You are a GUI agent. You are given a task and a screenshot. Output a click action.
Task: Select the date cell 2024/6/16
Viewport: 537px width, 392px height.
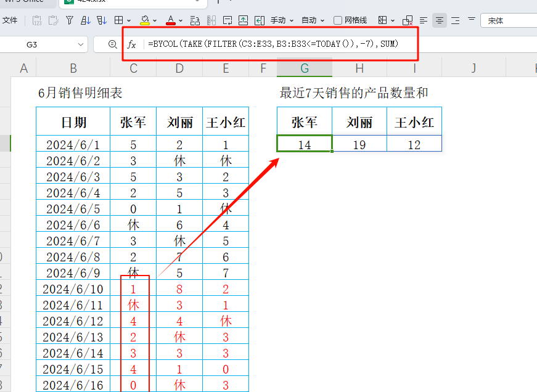pos(73,385)
